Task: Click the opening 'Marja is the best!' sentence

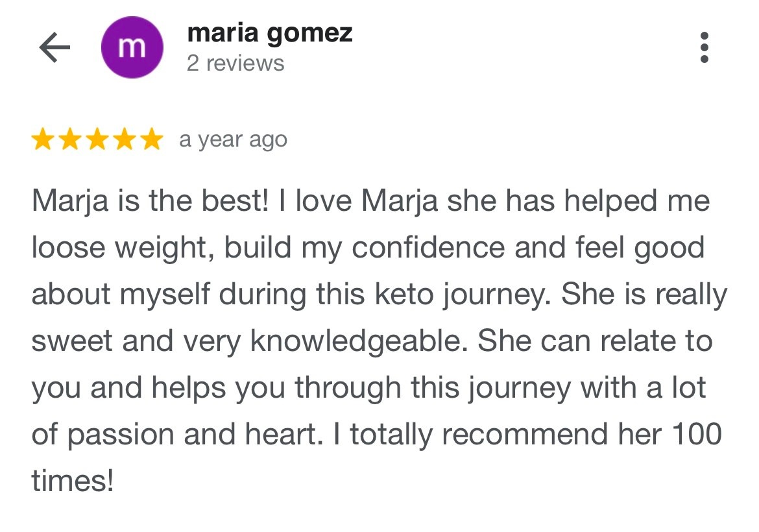Action: (150, 201)
